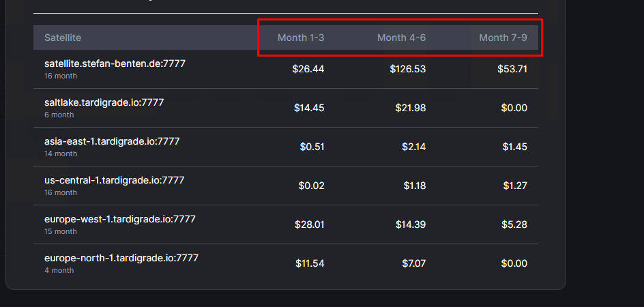Choose the us-central-1.tardigrade.io:7777 satellite
This screenshot has width=644, height=307.
coord(114,180)
